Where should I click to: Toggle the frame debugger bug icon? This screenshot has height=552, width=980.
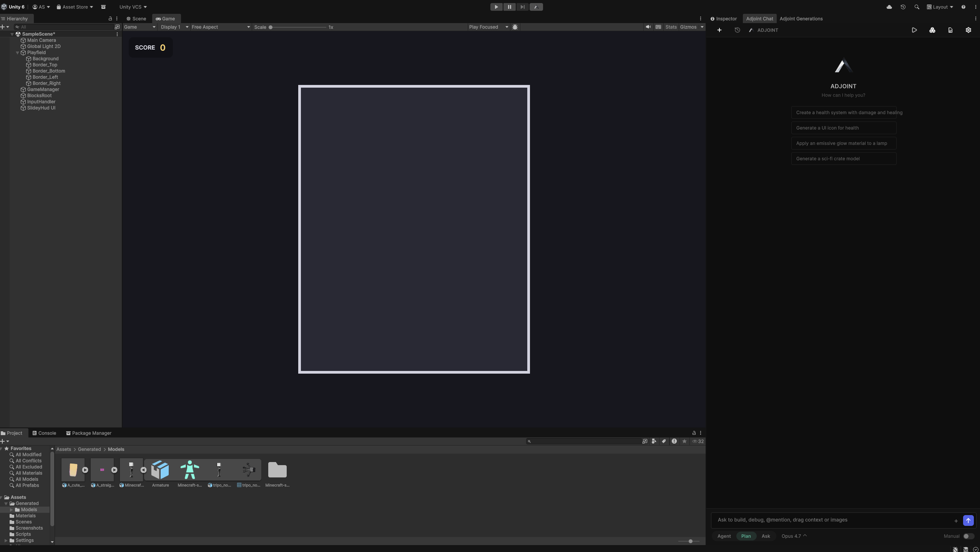[x=515, y=27]
